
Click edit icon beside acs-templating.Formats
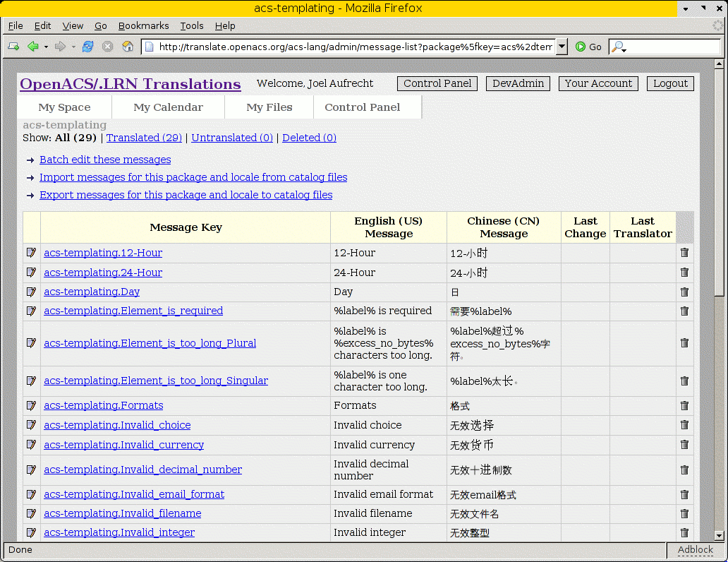(x=32, y=405)
